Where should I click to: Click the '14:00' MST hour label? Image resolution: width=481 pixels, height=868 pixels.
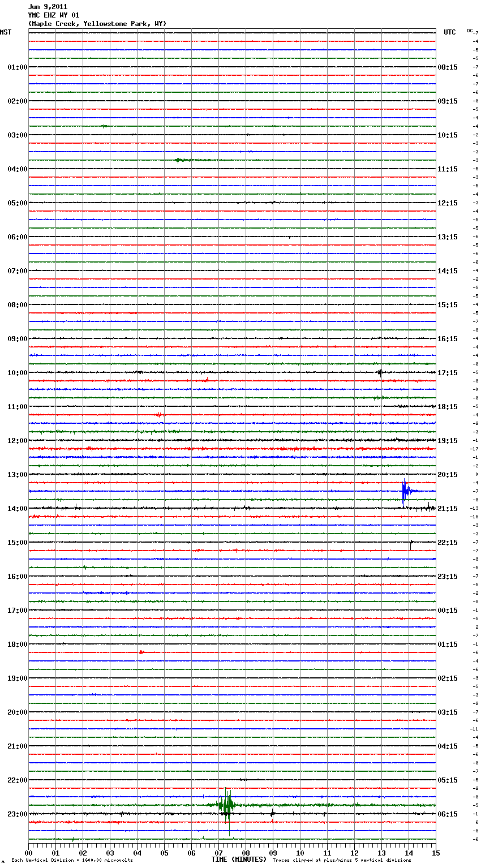pos(18,509)
